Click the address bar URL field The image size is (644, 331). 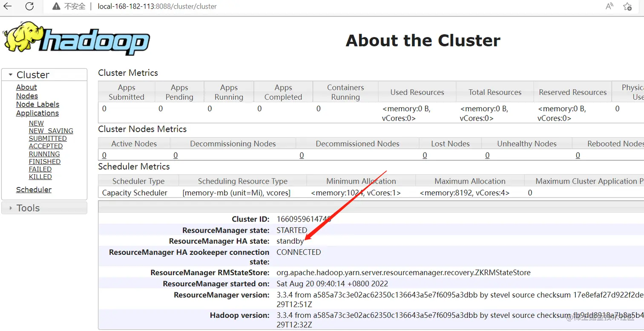pos(157,6)
